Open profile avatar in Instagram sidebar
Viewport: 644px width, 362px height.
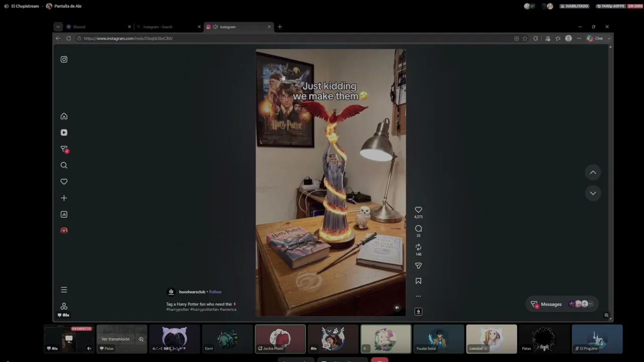point(64,231)
